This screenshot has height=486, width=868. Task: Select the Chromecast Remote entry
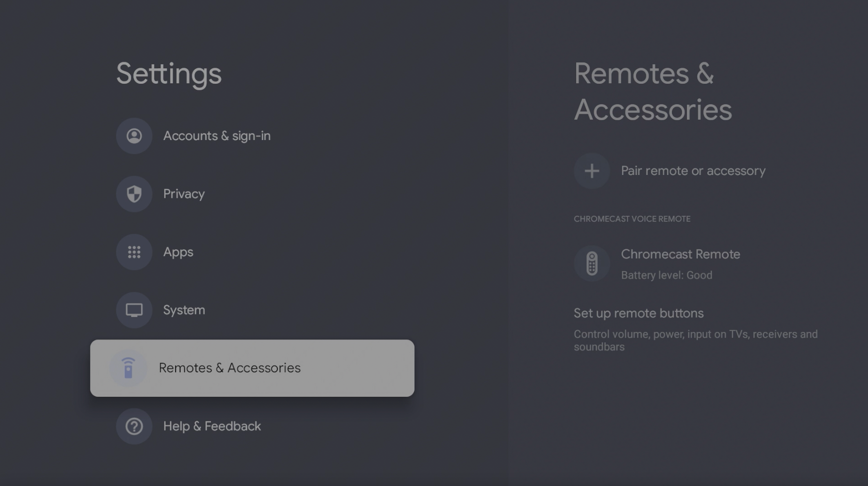[681, 254]
